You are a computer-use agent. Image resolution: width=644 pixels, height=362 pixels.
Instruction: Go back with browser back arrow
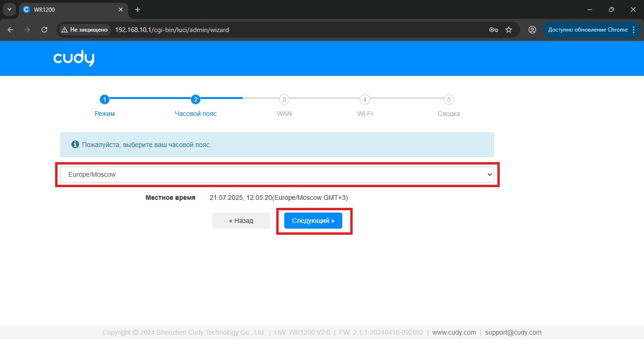(10, 30)
